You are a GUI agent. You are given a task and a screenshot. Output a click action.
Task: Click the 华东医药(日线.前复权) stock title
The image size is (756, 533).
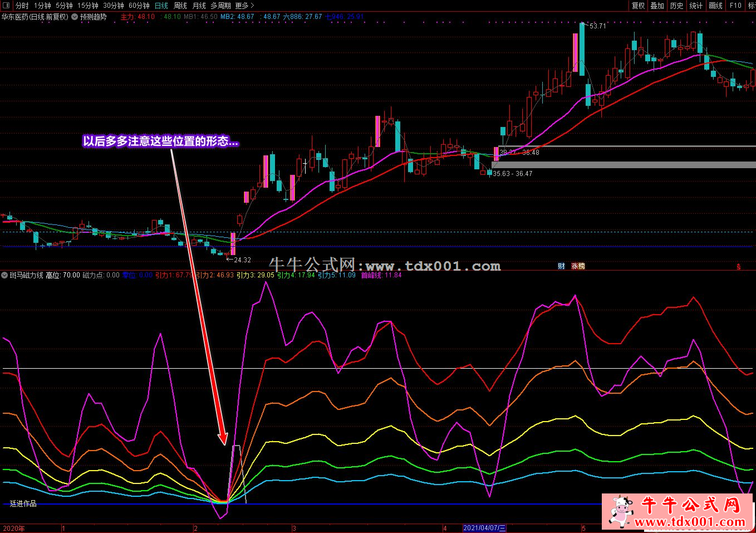tap(35, 17)
